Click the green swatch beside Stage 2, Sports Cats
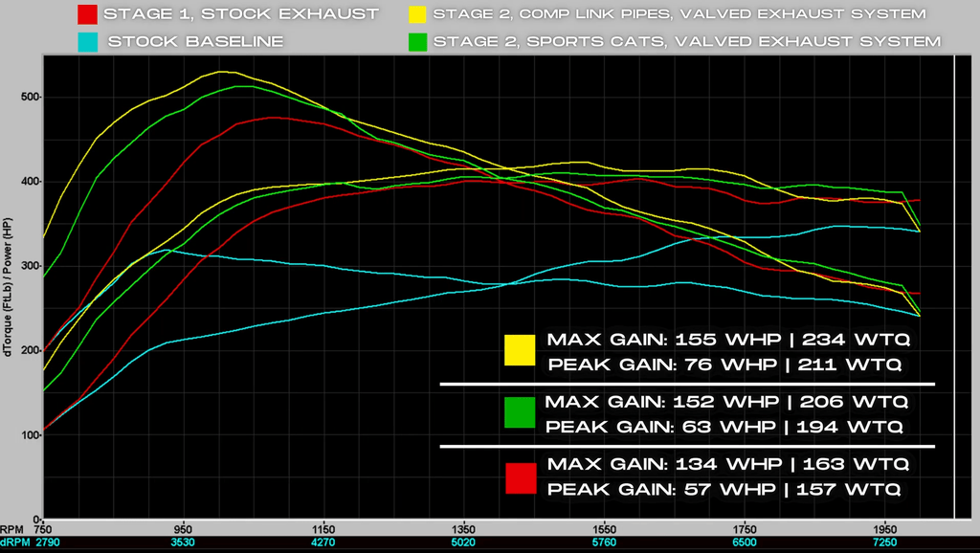 tap(417, 42)
